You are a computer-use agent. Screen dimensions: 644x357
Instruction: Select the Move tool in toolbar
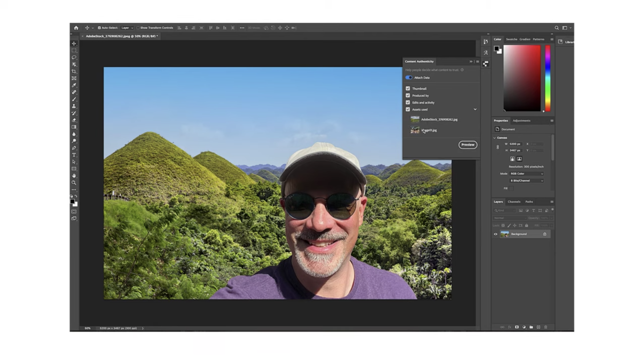[74, 44]
